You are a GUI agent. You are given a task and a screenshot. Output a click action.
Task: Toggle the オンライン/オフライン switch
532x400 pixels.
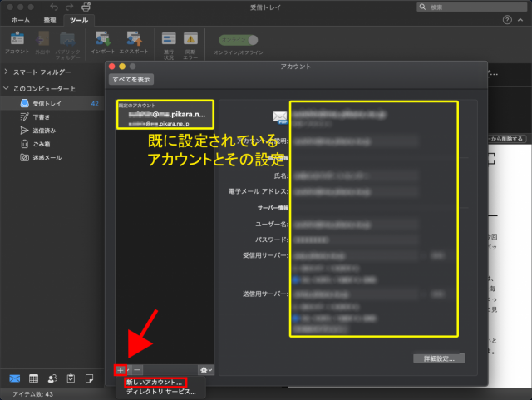[239, 39]
